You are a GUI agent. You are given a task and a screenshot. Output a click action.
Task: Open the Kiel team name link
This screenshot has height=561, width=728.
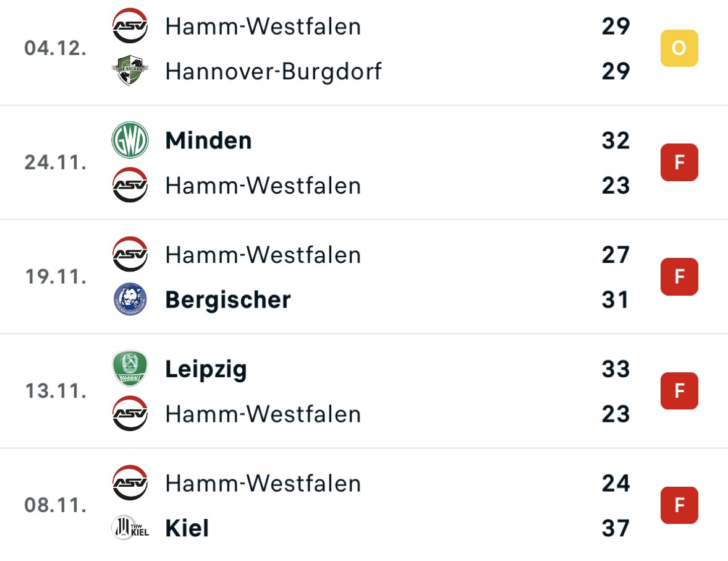[187, 528]
